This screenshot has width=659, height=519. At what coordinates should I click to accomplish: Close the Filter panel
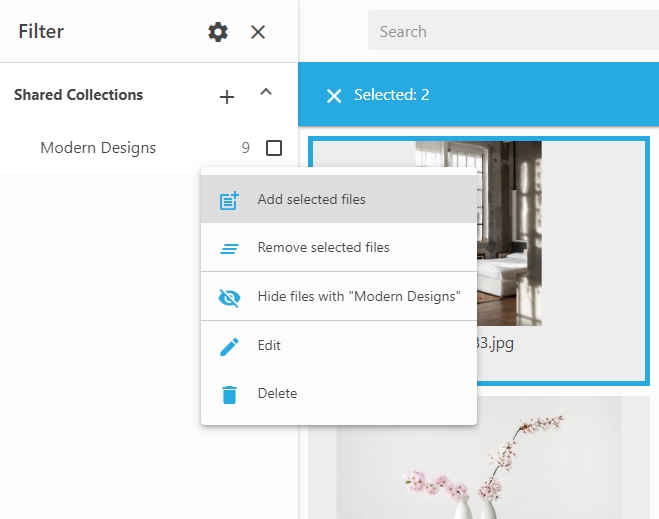pos(258,32)
